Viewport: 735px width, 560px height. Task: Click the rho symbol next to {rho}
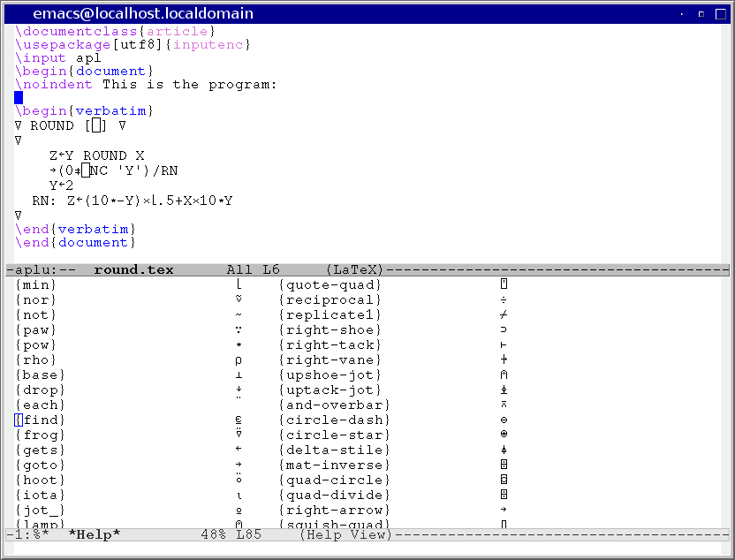[239, 360]
